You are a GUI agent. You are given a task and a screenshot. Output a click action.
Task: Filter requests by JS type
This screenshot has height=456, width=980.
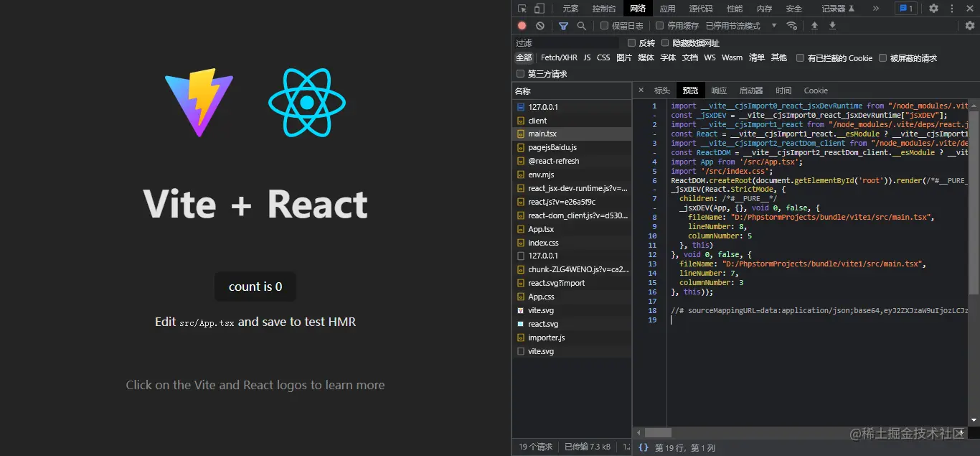(587, 57)
